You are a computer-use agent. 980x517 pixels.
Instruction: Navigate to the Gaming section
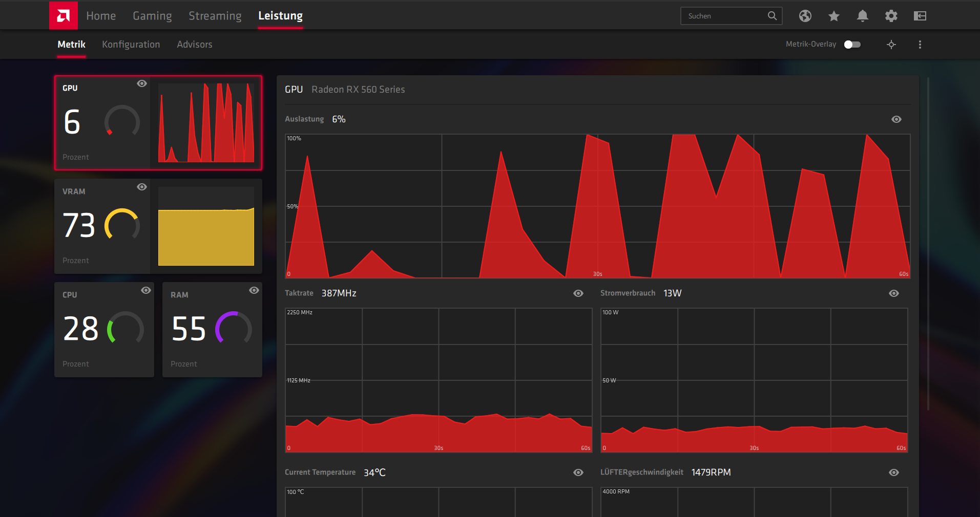tap(152, 15)
